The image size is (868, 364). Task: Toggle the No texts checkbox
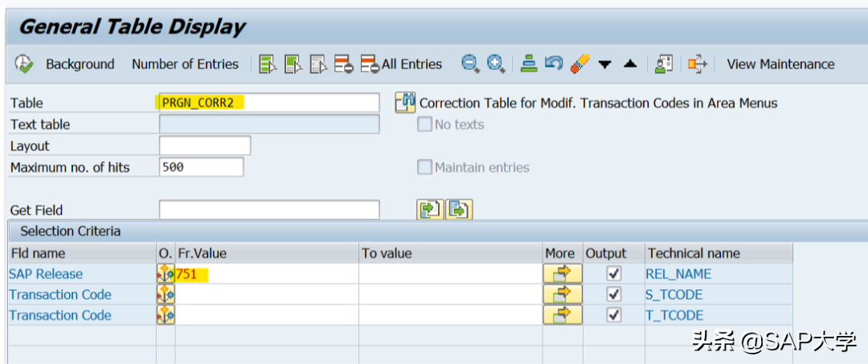pyautogui.click(x=424, y=125)
